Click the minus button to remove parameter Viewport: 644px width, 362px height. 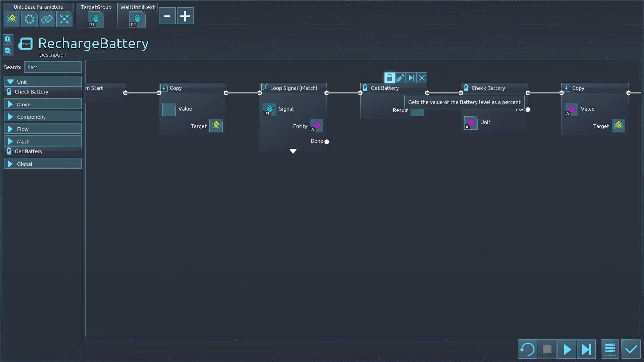pos(167,16)
